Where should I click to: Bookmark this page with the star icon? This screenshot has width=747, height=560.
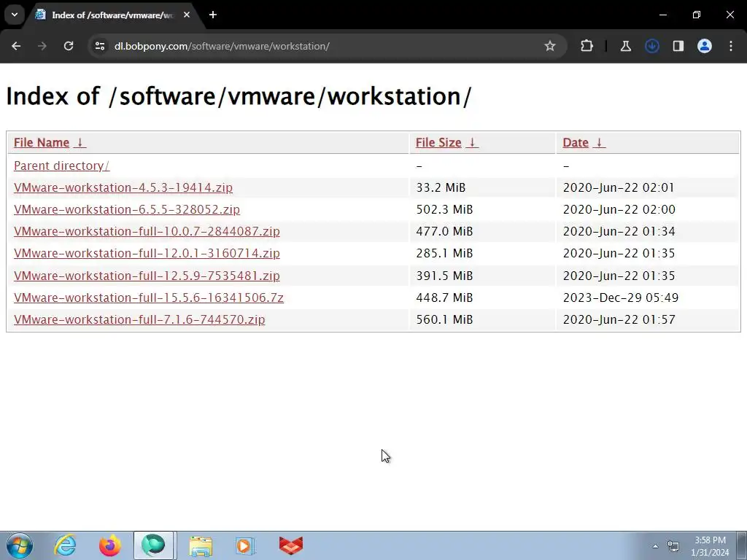550,46
